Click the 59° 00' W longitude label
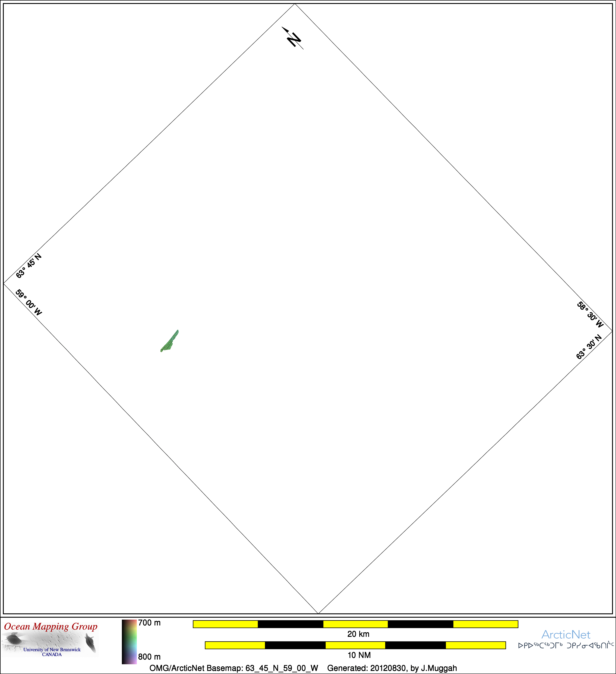This screenshot has height=674, width=616. (29, 303)
